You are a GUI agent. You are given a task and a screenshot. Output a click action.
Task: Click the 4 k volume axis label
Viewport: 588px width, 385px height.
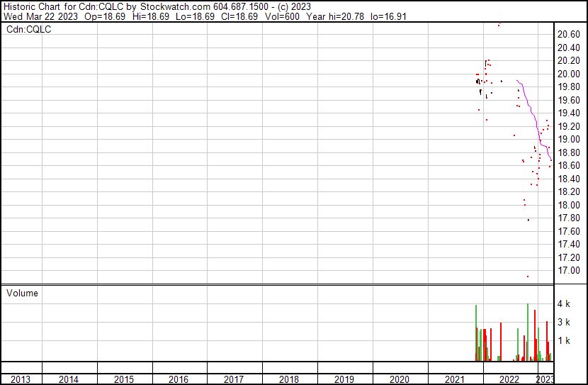564,303
